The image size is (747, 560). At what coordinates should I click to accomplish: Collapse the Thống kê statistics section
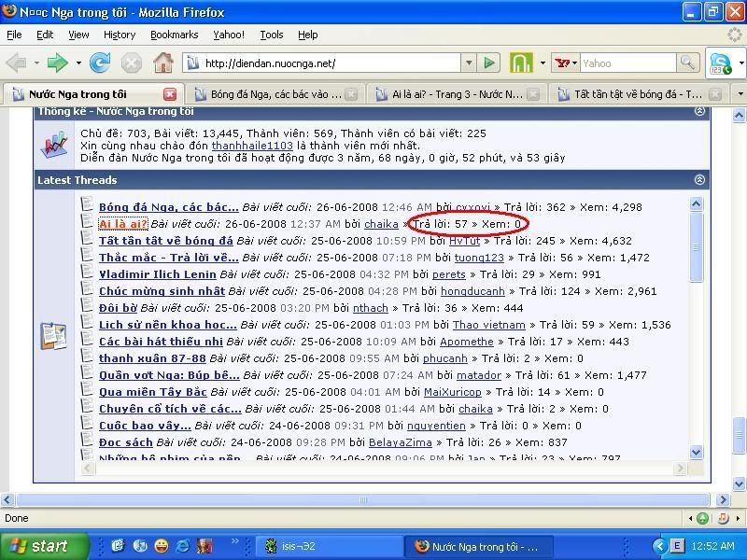pos(699,111)
